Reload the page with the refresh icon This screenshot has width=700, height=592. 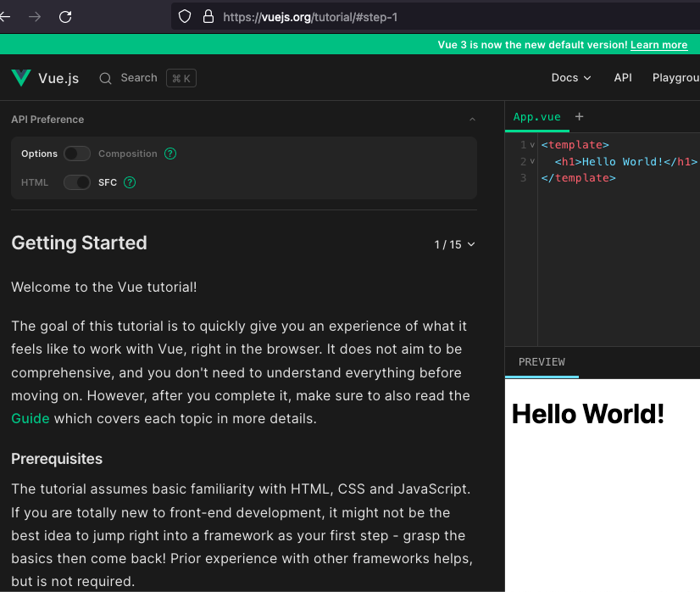[65, 17]
